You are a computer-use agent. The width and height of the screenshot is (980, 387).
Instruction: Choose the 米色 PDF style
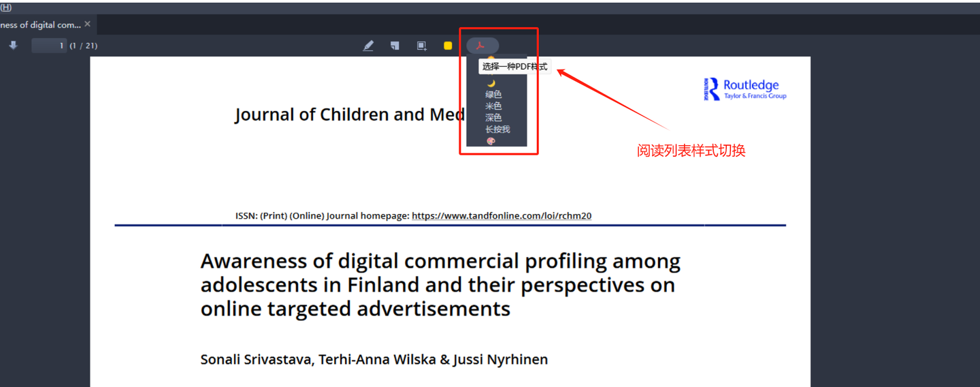493,106
